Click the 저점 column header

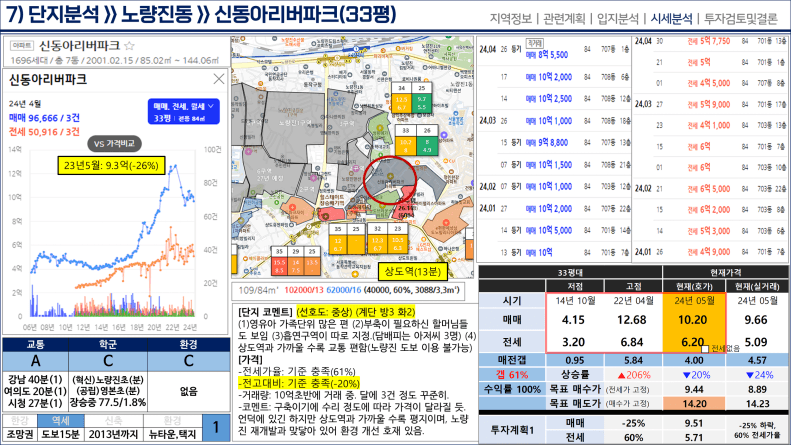[575, 286]
